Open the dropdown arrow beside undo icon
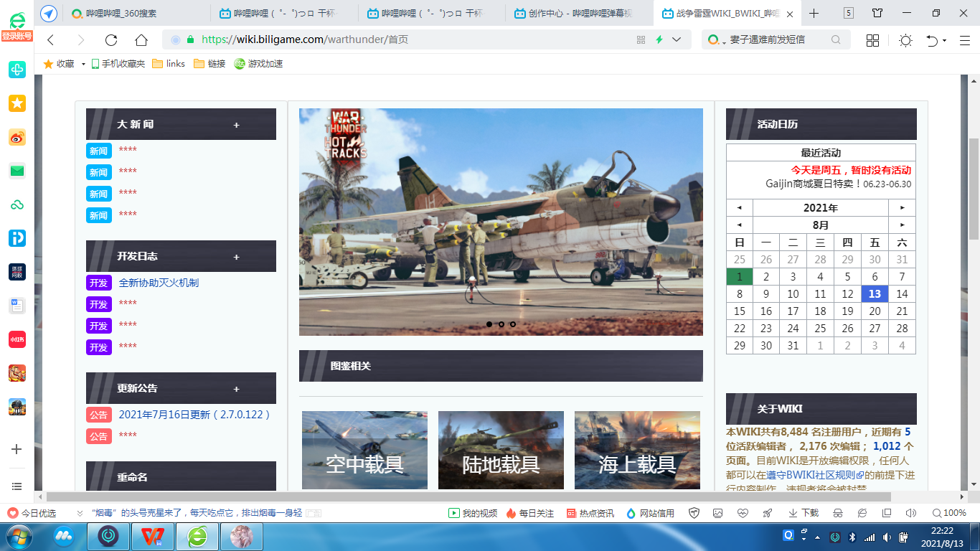980x551 pixels. [944, 40]
